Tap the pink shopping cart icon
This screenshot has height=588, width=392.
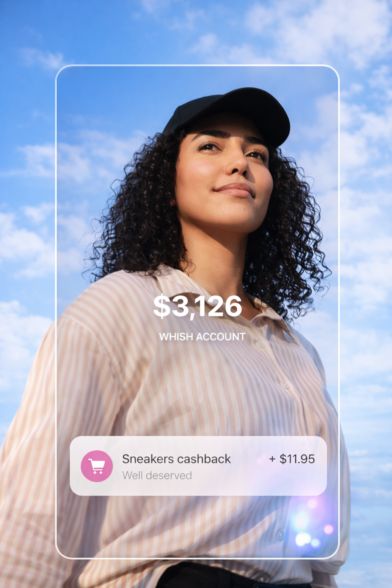97,466
